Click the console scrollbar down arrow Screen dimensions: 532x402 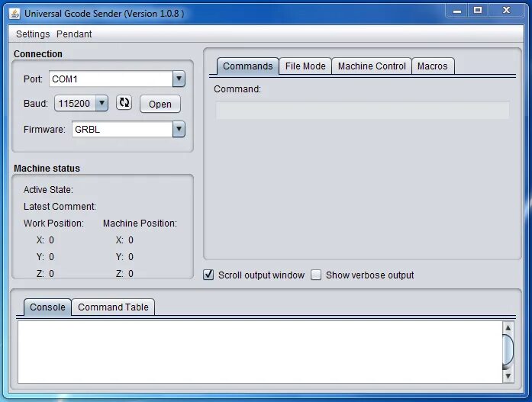point(508,376)
